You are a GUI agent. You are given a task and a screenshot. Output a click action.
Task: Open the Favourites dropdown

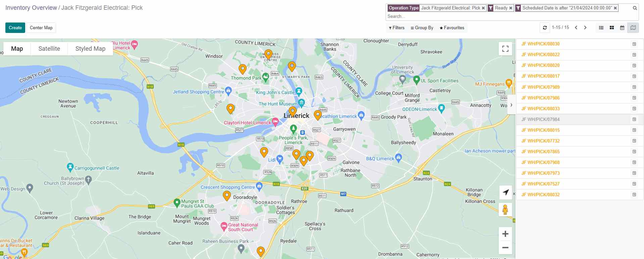click(x=452, y=28)
